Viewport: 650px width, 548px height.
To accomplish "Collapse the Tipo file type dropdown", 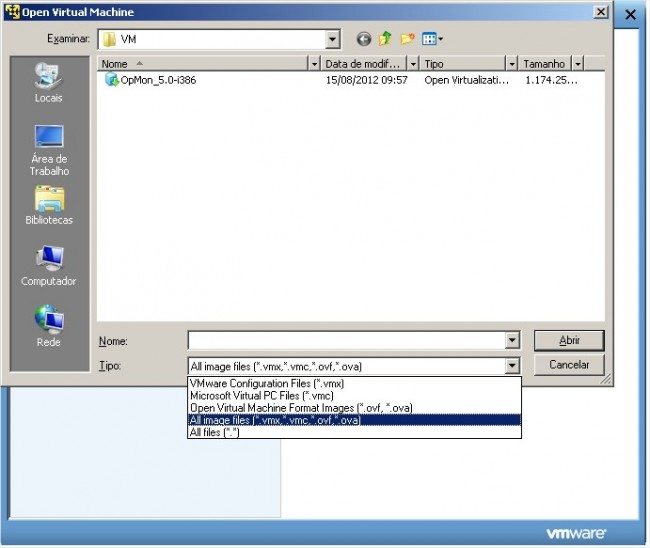I will point(513,366).
